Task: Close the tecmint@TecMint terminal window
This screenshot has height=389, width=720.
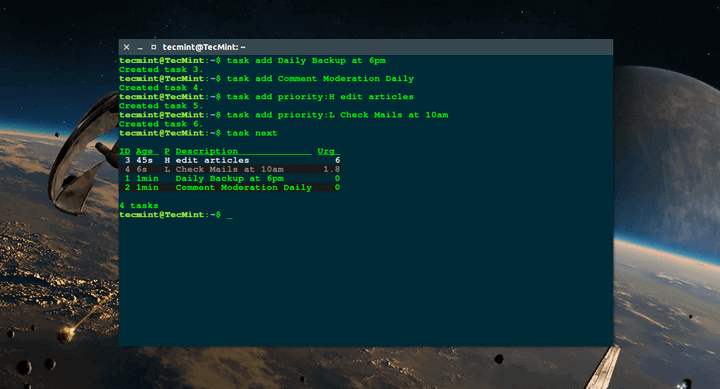Action: pyautogui.click(x=127, y=47)
